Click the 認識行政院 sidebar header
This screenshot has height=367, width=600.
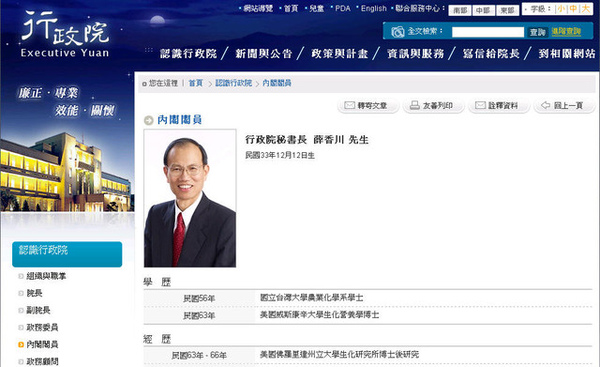(67, 254)
